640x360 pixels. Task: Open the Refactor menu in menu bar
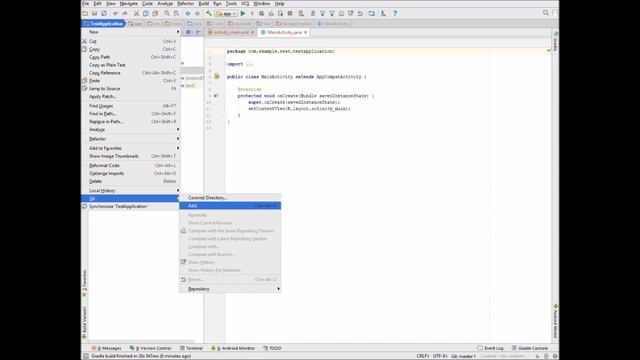(x=186, y=4)
